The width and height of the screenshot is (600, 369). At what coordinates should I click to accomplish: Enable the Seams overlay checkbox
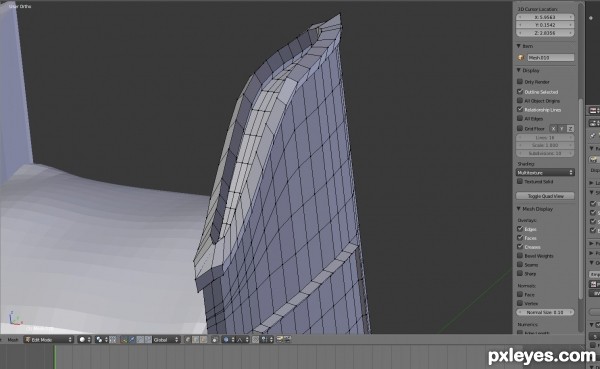coord(520,265)
